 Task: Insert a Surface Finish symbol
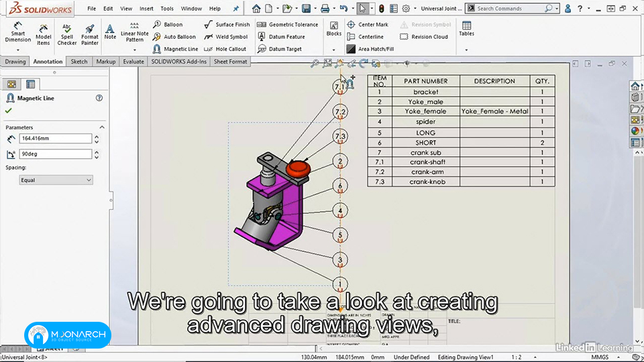click(x=227, y=25)
